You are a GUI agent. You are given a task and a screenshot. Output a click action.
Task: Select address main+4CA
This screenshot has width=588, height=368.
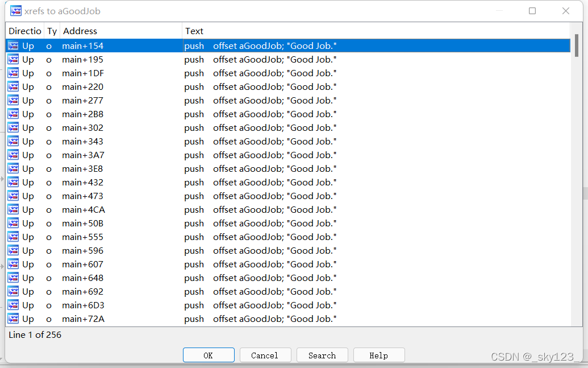84,209
